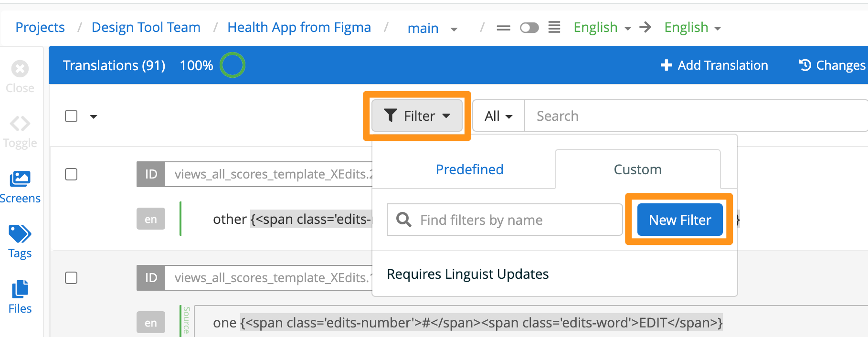Image resolution: width=868 pixels, height=337 pixels.
Task: Expand the Filter dropdown
Action: click(417, 116)
